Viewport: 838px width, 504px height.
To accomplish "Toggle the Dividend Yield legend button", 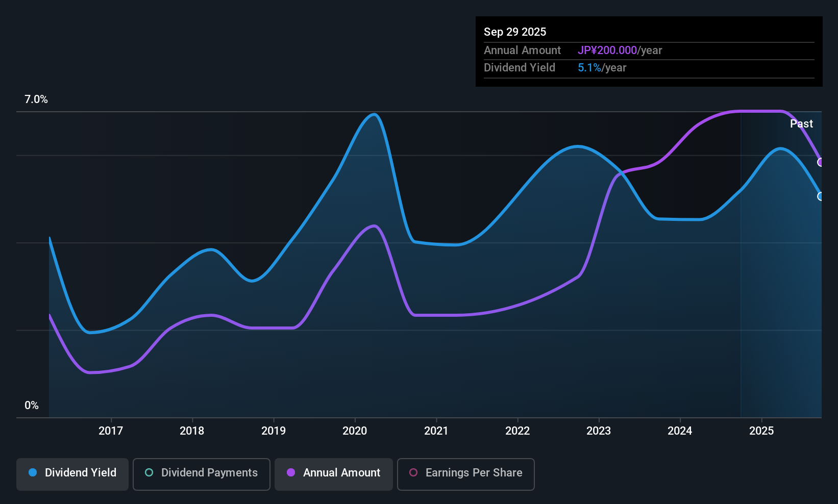I will [x=72, y=474].
